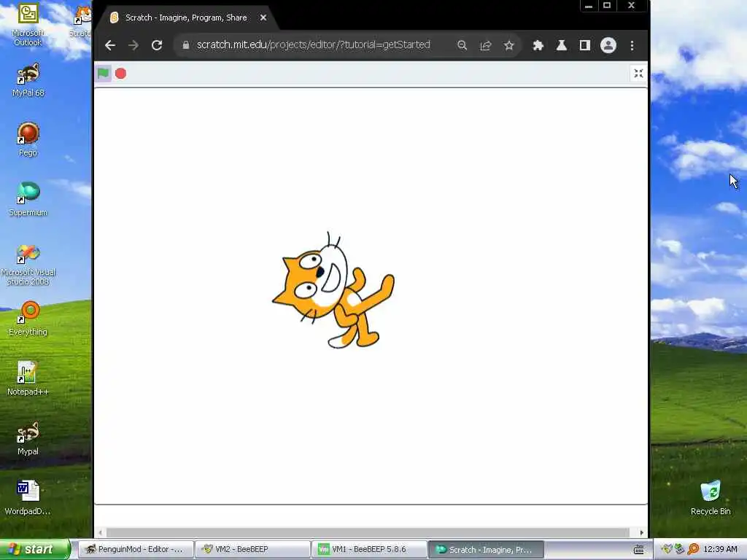Click the lock site information icon
Viewport: 747px width, 560px height.
(186, 45)
